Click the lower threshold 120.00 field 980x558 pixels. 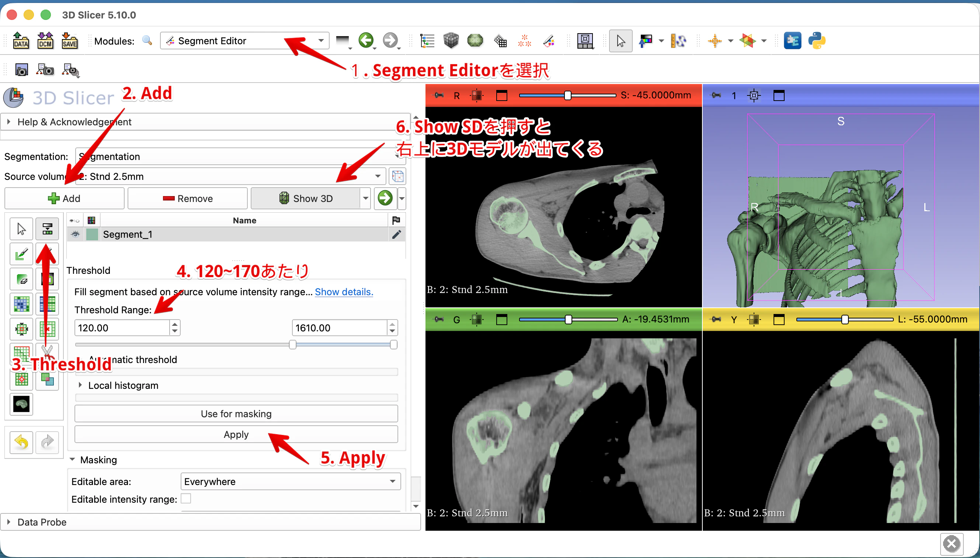point(122,328)
